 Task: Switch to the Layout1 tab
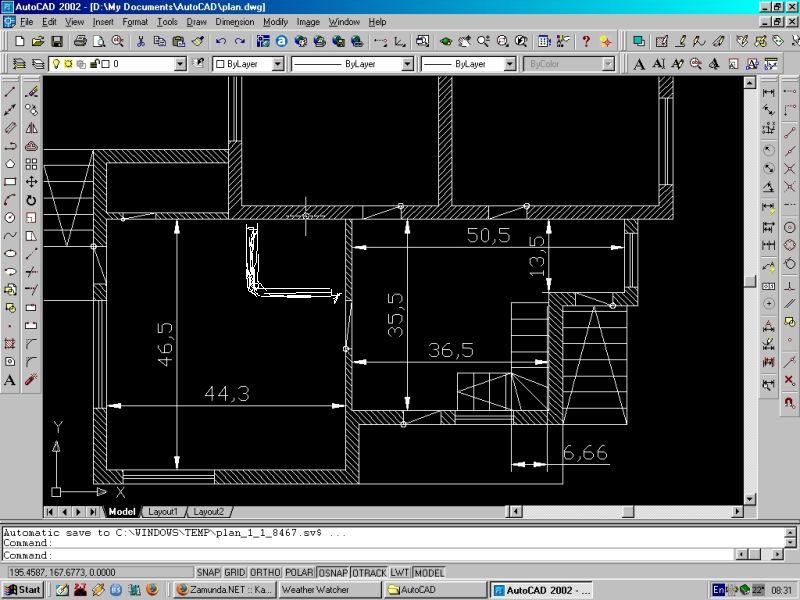163,511
